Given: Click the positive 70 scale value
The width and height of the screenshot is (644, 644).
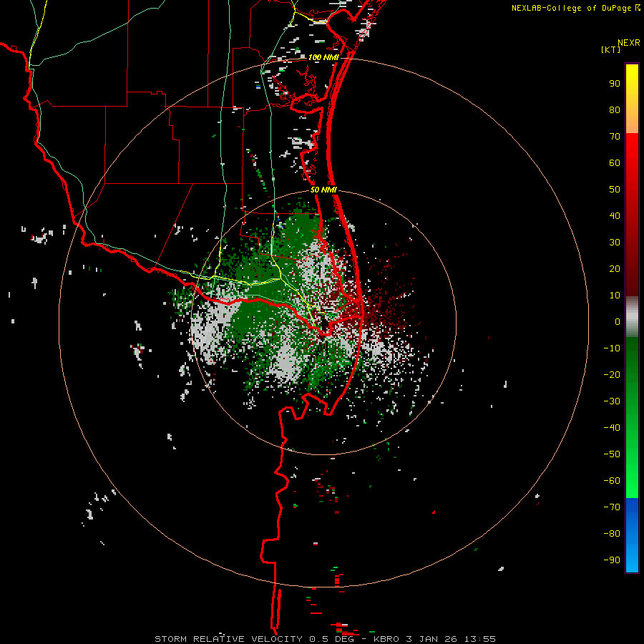Looking at the screenshot, I should [615, 137].
